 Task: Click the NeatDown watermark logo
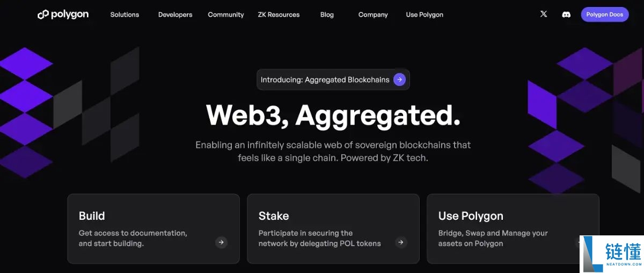click(611, 253)
